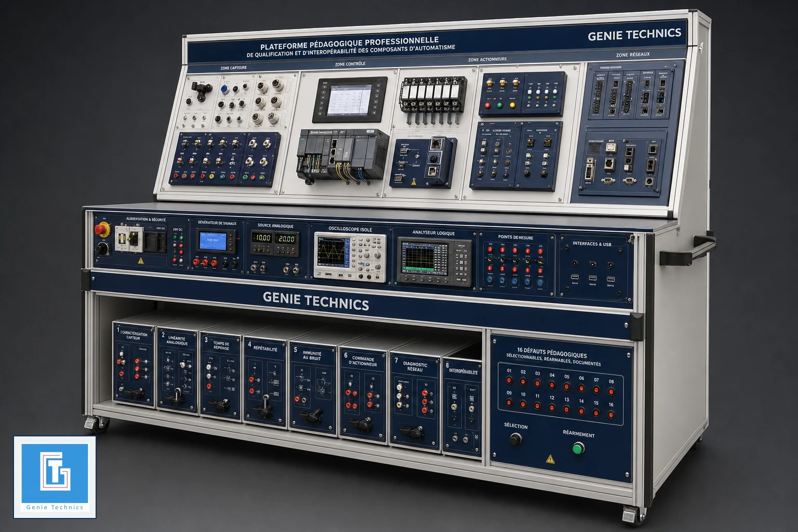Image resolution: width=798 pixels, height=532 pixels.
Task: Click the Diagnostic Réseau label on module 7
Action: (x=415, y=367)
